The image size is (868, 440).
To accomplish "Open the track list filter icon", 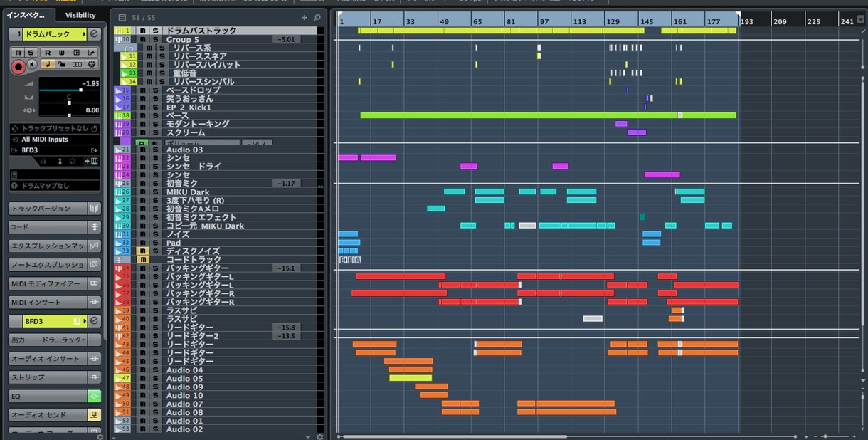I will [122, 18].
